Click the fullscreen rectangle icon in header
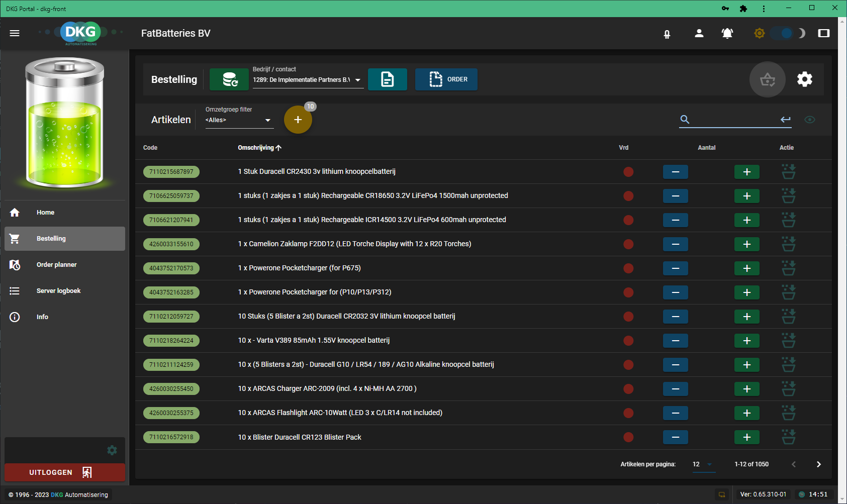This screenshot has width=847, height=504. point(823,33)
